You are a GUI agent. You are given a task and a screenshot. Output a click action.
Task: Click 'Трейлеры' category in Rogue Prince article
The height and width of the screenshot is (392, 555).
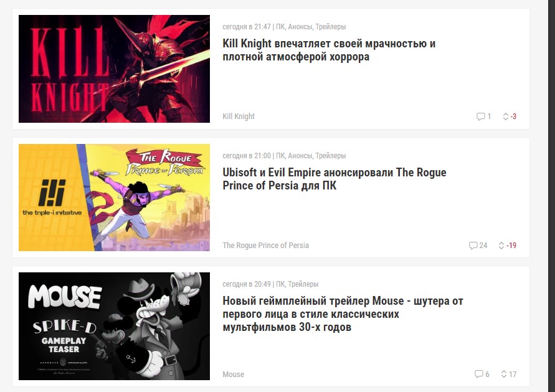point(331,156)
